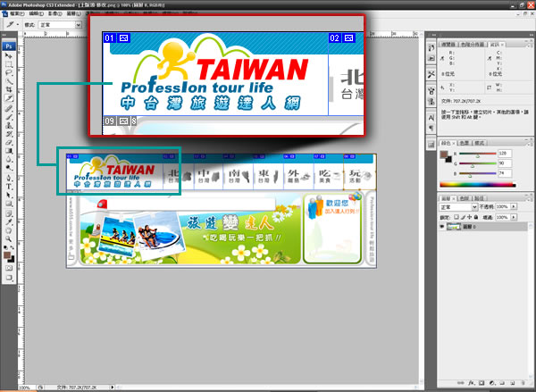536x392 pixels.
Task: Select the History Brush tool
Action: [x=9, y=134]
